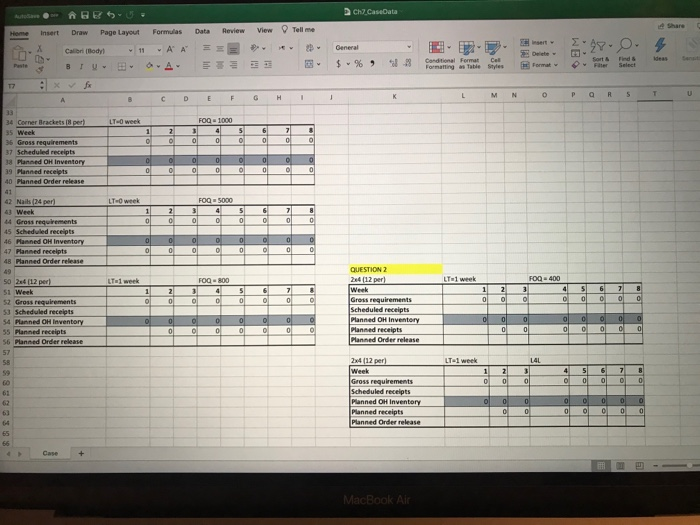Image resolution: width=700 pixels, height=525 pixels.
Task: Open Cell Styles gallery
Action: pos(495,54)
